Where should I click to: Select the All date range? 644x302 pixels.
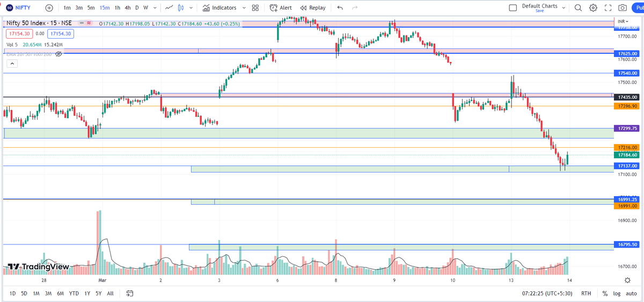pyautogui.click(x=110, y=293)
